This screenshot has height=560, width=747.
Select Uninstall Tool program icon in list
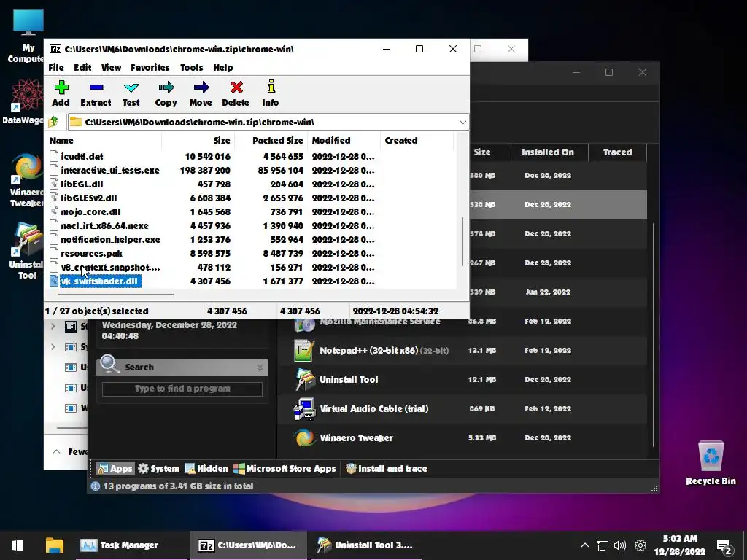click(x=305, y=379)
